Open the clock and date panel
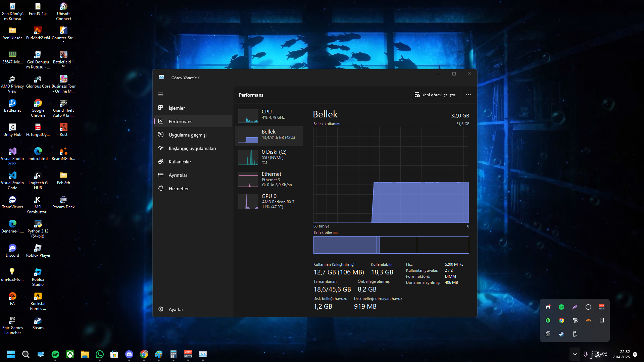The image size is (644, 362). click(x=621, y=354)
